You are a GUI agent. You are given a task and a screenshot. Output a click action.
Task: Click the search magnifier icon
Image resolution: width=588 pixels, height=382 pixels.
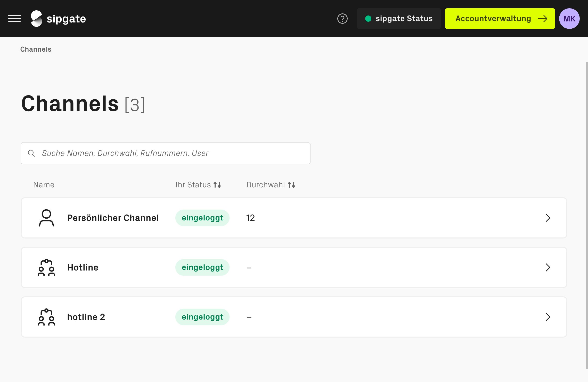click(x=31, y=153)
